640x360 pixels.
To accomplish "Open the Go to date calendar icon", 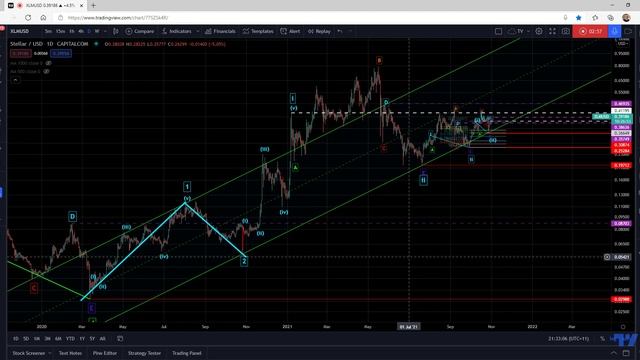I will coord(120,338).
